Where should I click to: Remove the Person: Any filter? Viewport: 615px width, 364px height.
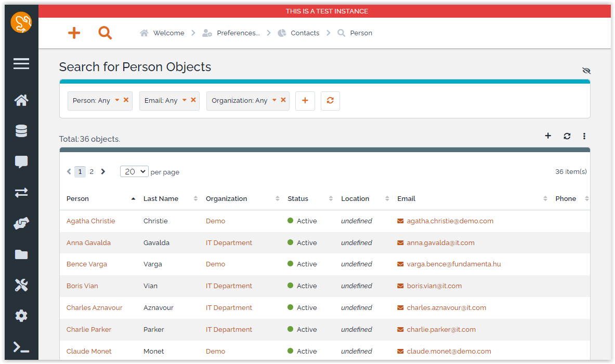coord(126,100)
